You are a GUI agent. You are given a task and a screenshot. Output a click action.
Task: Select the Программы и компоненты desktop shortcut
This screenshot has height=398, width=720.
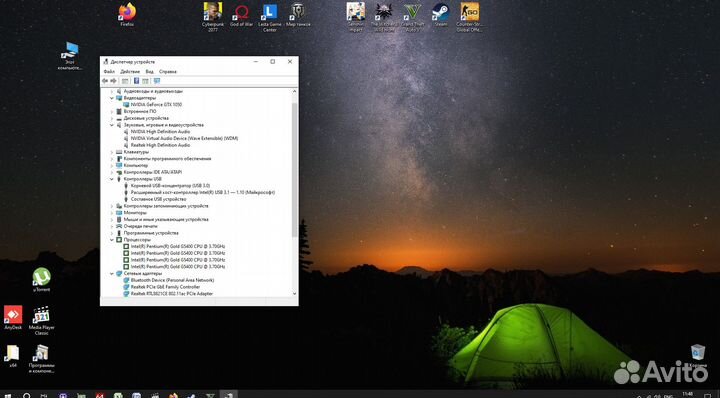tap(41, 358)
